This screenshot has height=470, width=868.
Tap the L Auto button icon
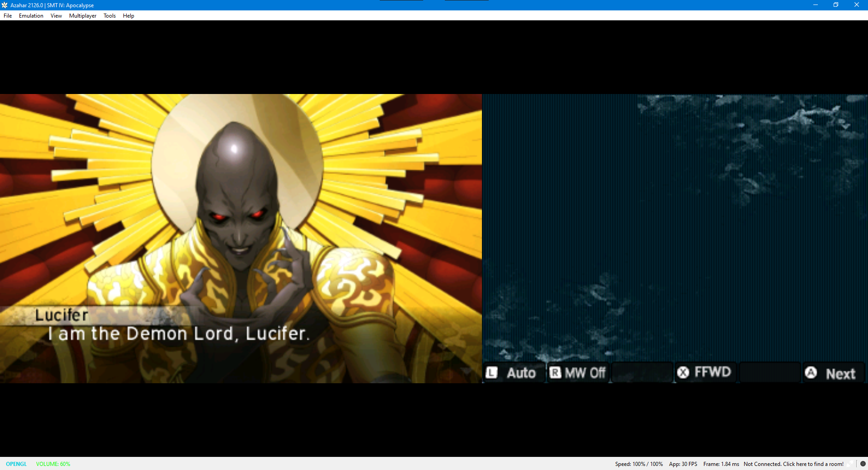[x=514, y=373]
